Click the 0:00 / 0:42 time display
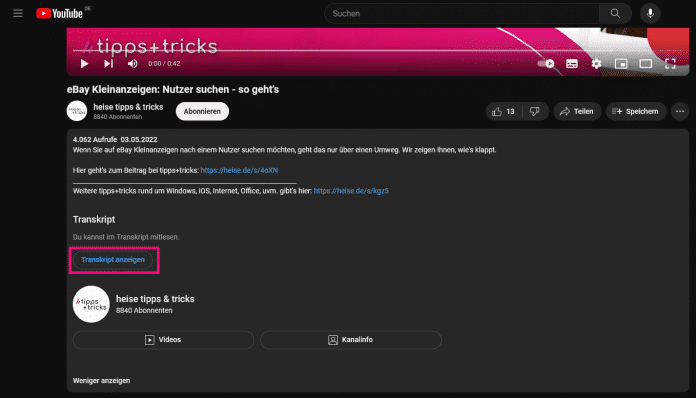Screen dimensions: 696x398 pos(164,64)
